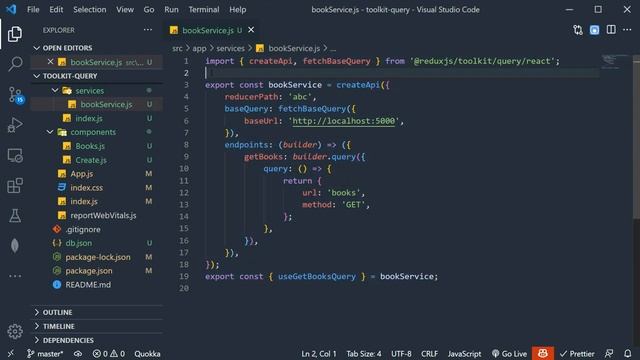Open remote window indicator in status bar
The image size is (640, 360).
pos(11,353)
